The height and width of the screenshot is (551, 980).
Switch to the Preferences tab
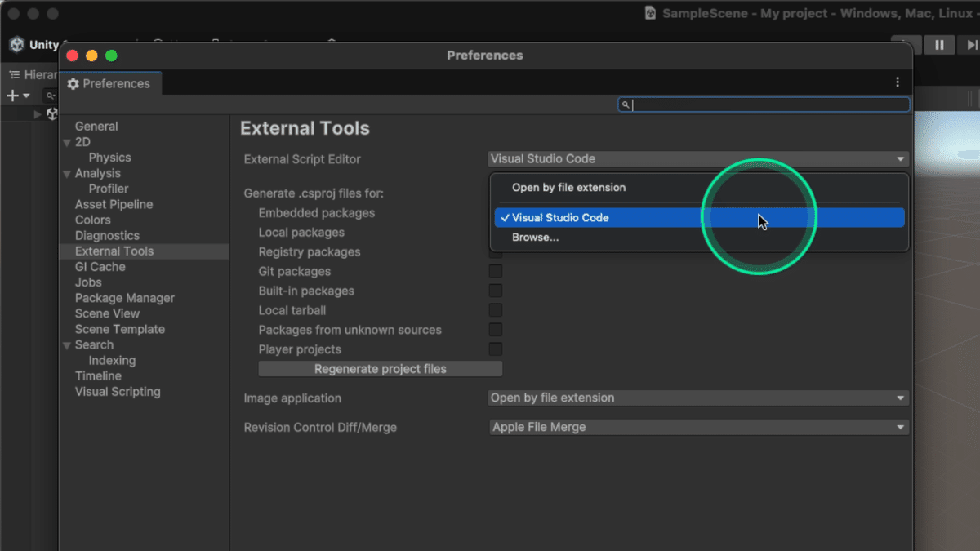(x=110, y=83)
